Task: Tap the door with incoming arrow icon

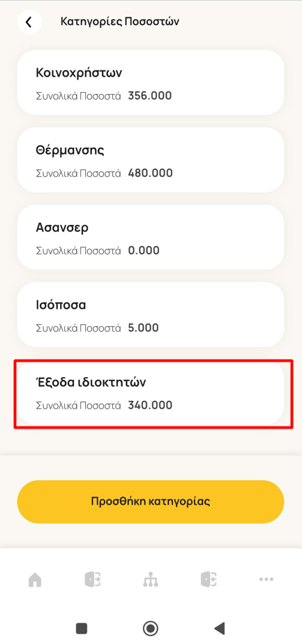Action: coord(209,579)
